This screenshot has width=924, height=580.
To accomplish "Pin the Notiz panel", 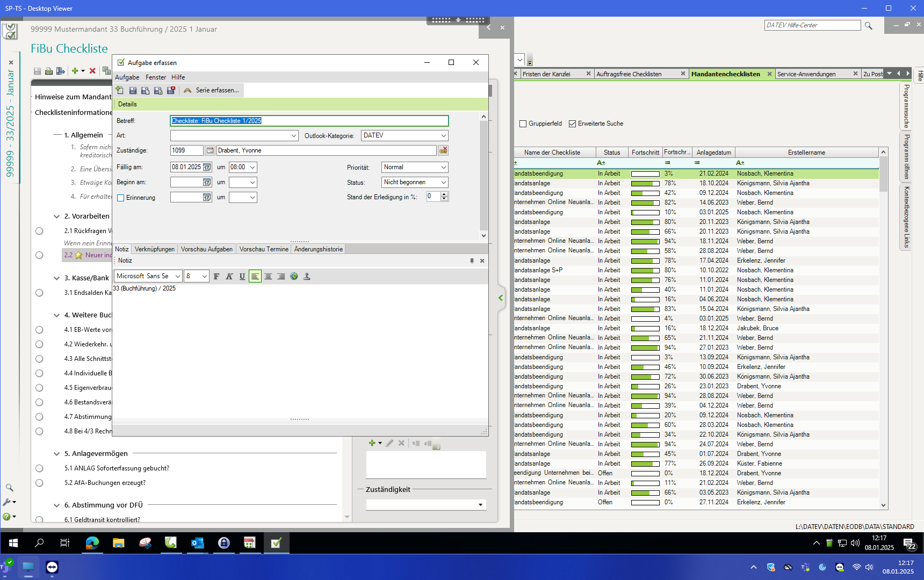I will click(472, 261).
